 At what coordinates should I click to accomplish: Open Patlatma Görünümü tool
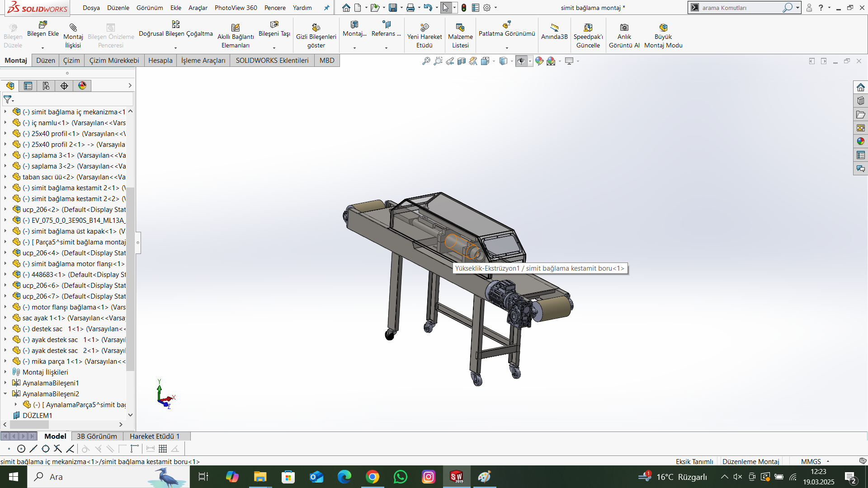506,24
